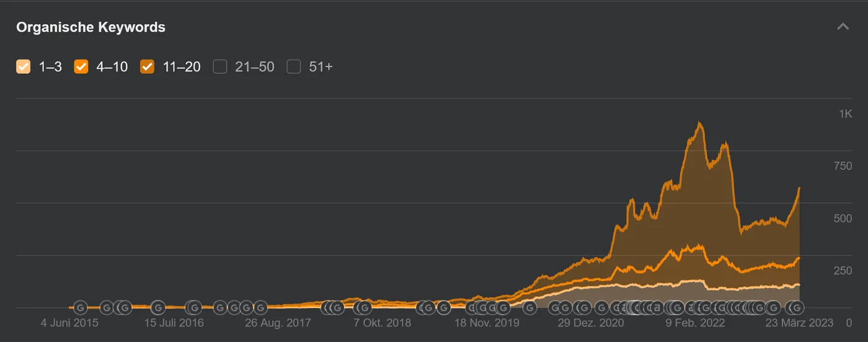The height and width of the screenshot is (342, 868).
Task: Open rightmost of four Google markers before Aug. 2017
Action: (260, 307)
